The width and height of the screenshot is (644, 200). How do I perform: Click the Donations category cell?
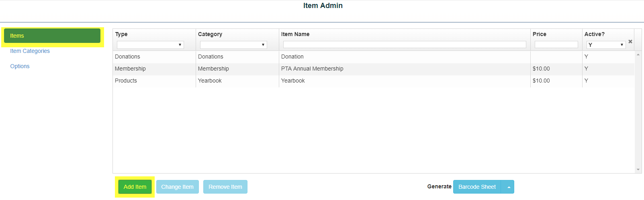point(237,57)
